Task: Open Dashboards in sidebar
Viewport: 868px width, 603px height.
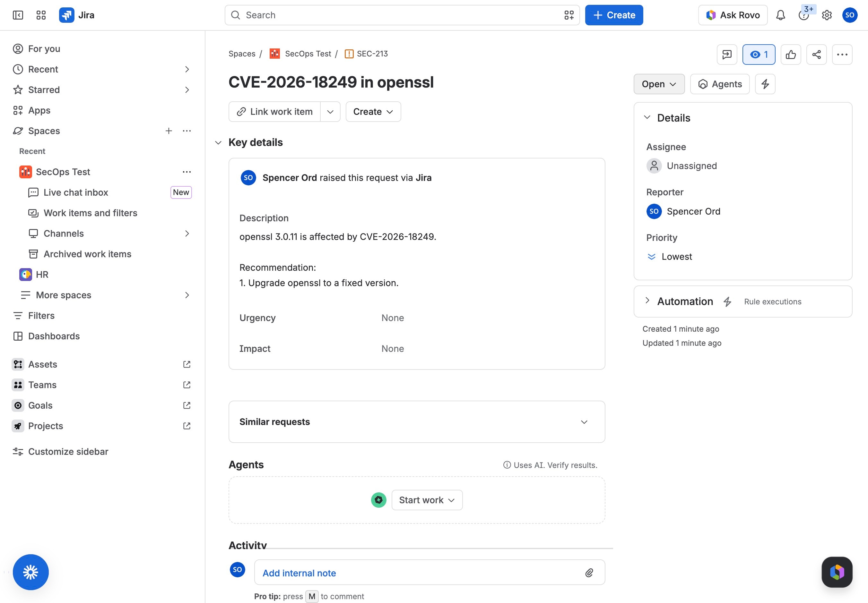Action: pos(102,336)
